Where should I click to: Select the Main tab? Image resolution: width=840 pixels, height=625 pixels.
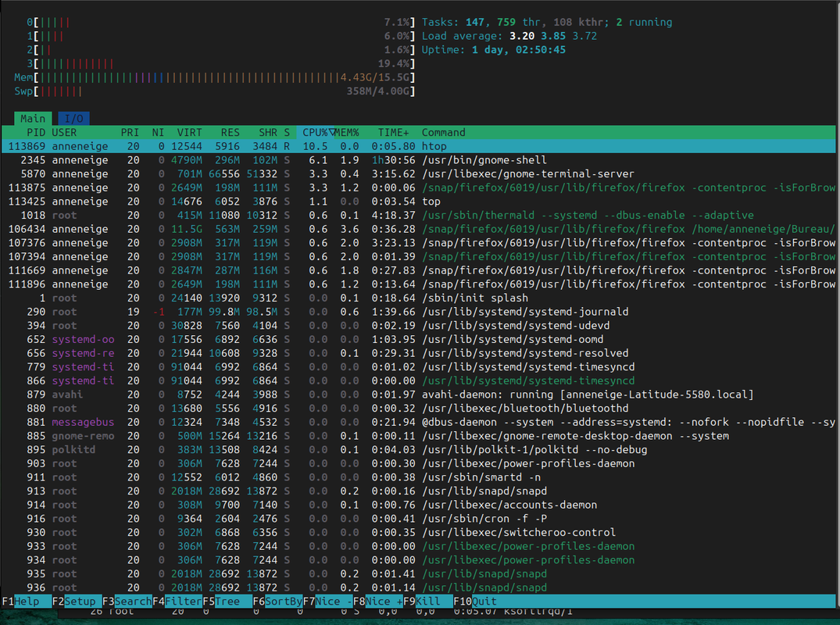point(33,118)
